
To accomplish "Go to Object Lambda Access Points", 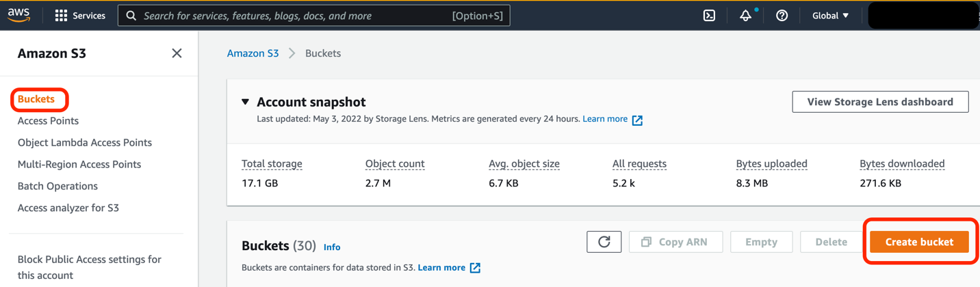I will [x=85, y=143].
